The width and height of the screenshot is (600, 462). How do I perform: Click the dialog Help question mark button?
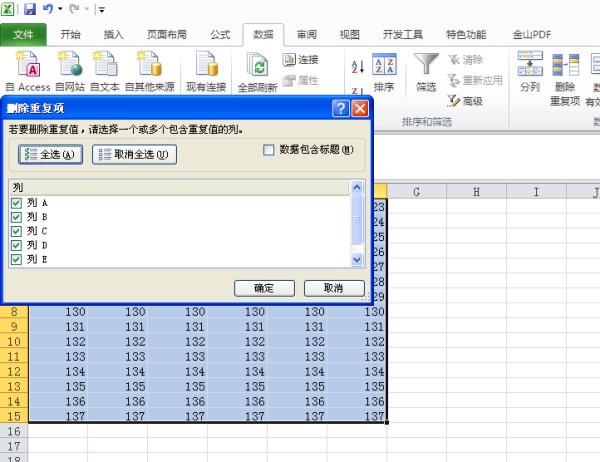coord(341,108)
